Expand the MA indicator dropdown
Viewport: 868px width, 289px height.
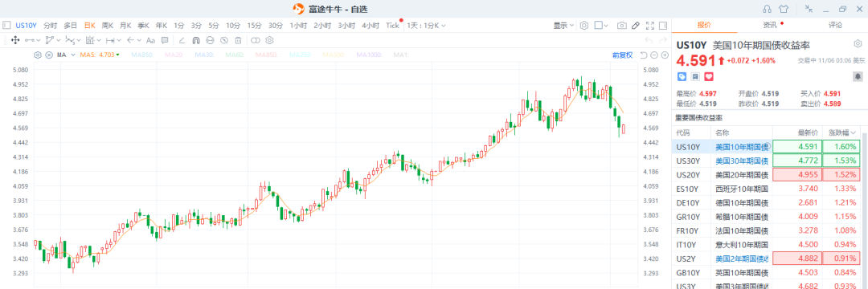pos(73,55)
